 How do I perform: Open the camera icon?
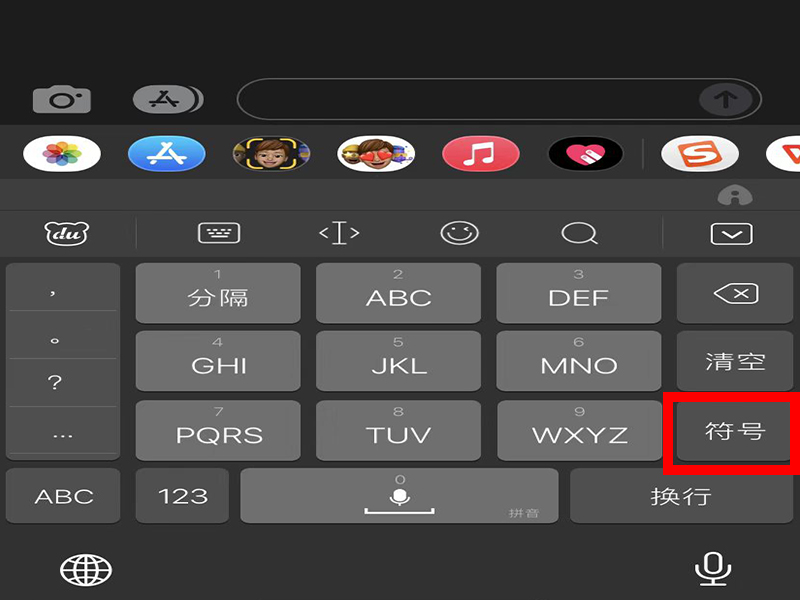[x=62, y=99]
